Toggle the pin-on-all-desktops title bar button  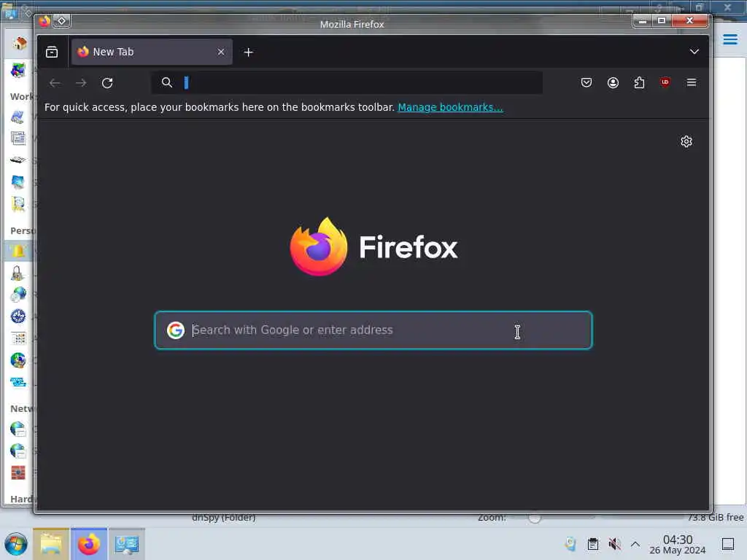point(62,21)
